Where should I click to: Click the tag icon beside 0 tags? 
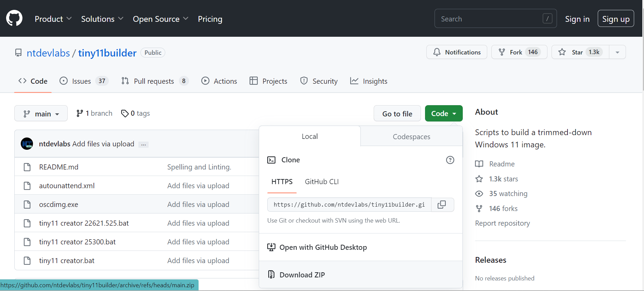click(125, 113)
